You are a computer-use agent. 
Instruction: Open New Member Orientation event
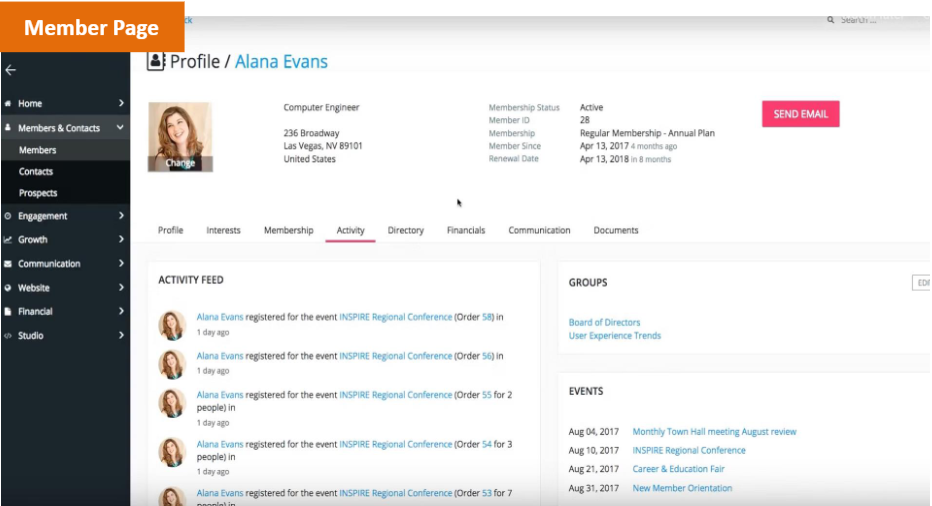click(x=682, y=488)
